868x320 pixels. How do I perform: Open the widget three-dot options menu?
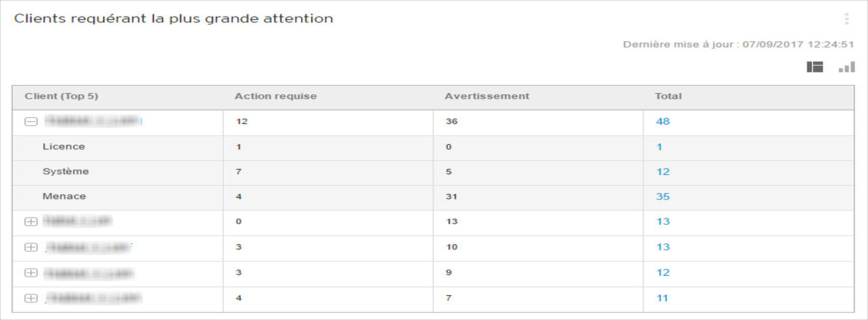846,19
